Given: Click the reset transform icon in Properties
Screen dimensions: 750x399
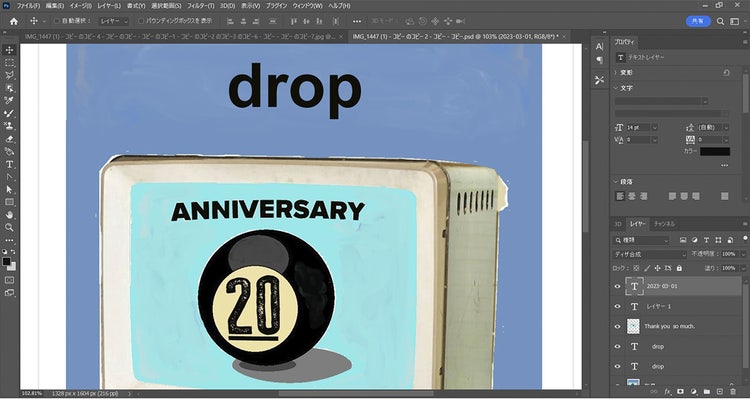Looking at the screenshot, I should pos(727,73).
